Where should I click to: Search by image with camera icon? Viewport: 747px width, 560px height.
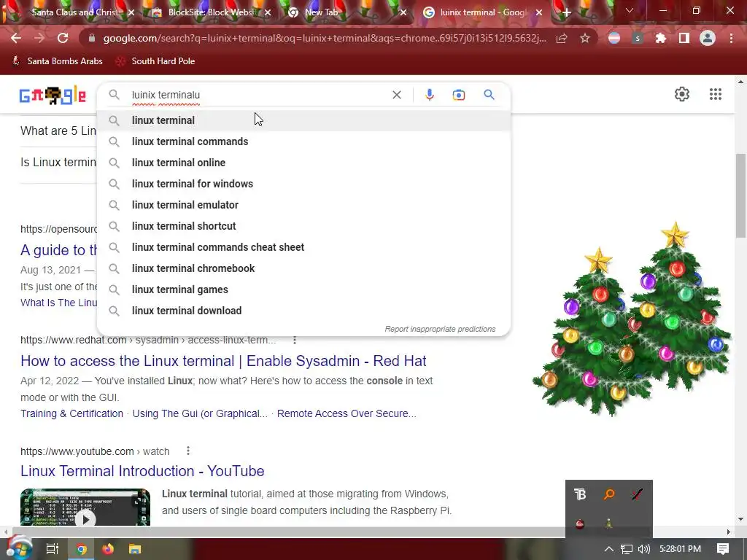coord(459,95)
